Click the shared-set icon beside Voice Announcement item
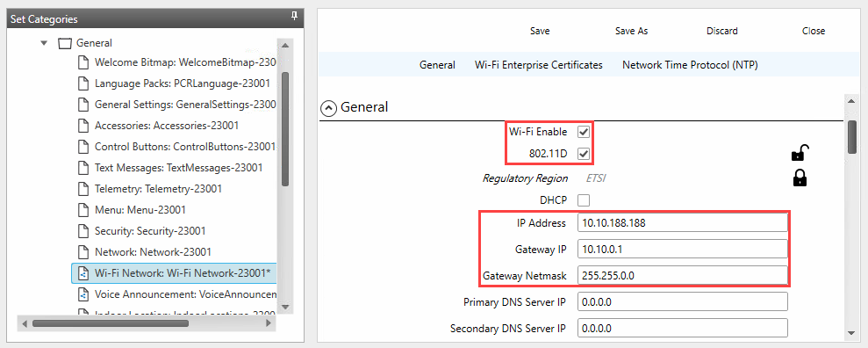 pyautogui.click(x=83, y=294)
